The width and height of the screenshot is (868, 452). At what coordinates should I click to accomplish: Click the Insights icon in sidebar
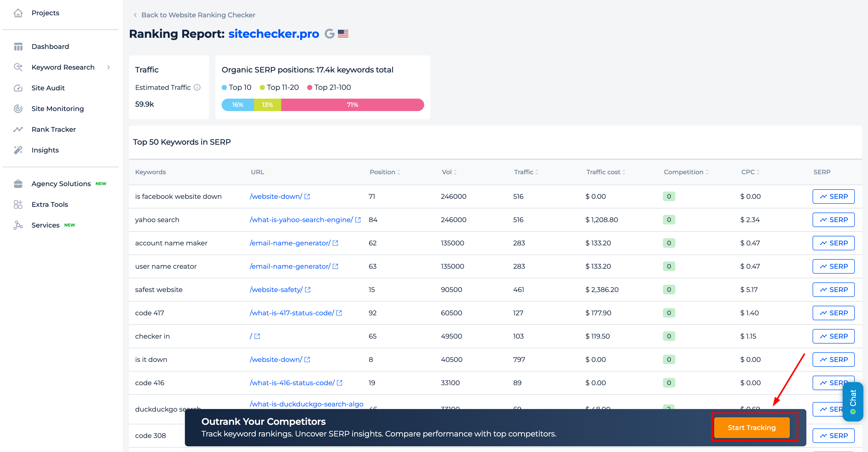[18, 150]
